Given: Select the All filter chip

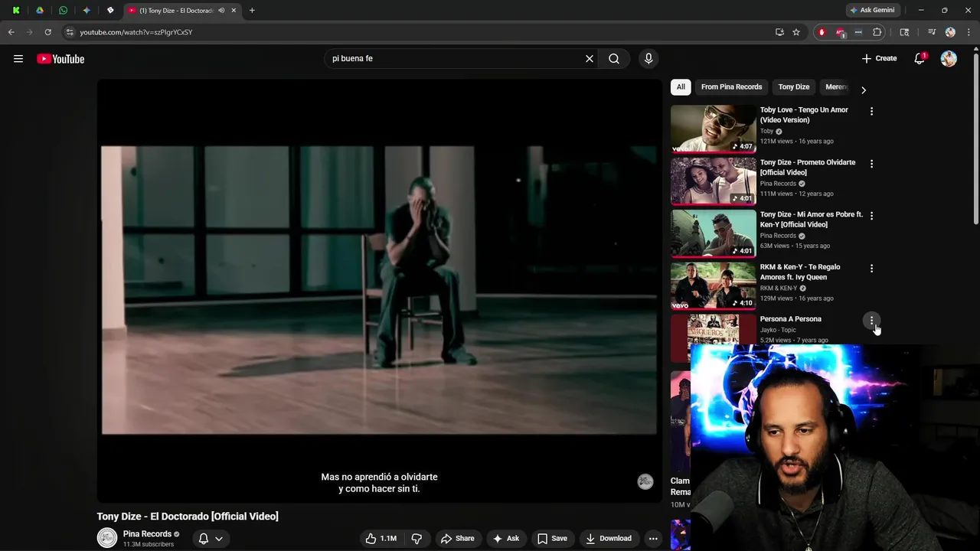Looking at the screenshot, I should tap(681, 86).
